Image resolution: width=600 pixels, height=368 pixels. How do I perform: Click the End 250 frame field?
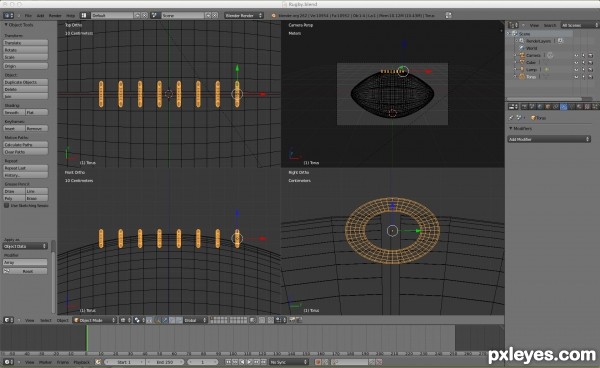point(165,362)
